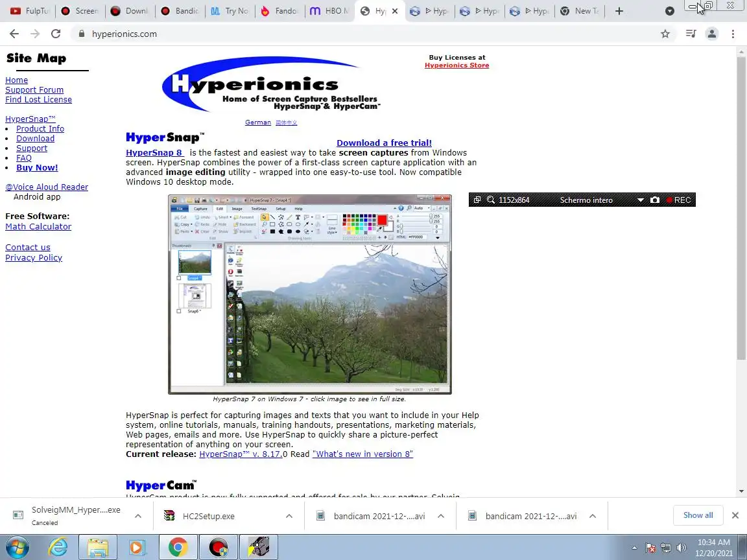The width and height of the screenshot is (747, 560).
Task: Open Chrome three-dot menu
Action: [733, 34]
